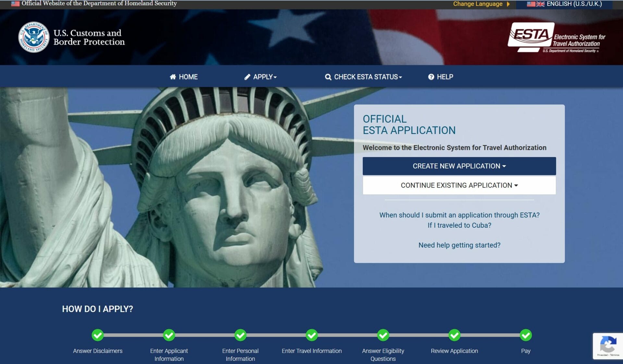Click the US flag icon in the top-left banner
Screen dimensions: 623x364
(15, 4)
